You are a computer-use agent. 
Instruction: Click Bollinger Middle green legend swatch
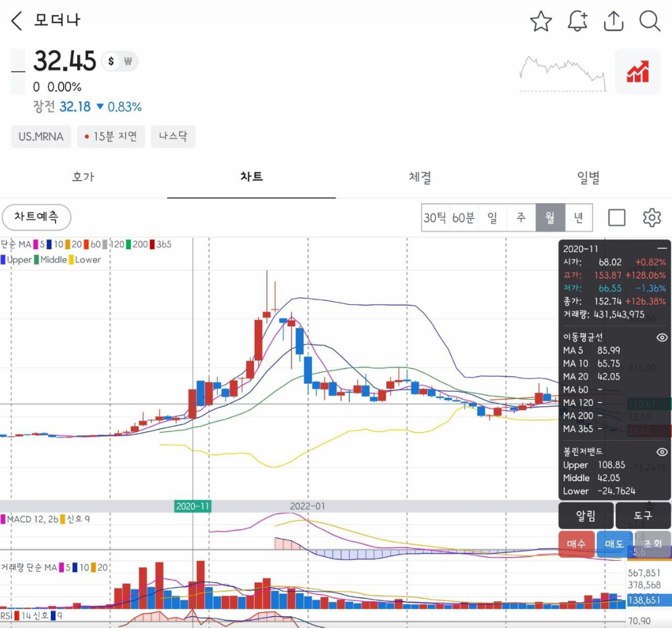pyautogui.click(x=37, y=260)
